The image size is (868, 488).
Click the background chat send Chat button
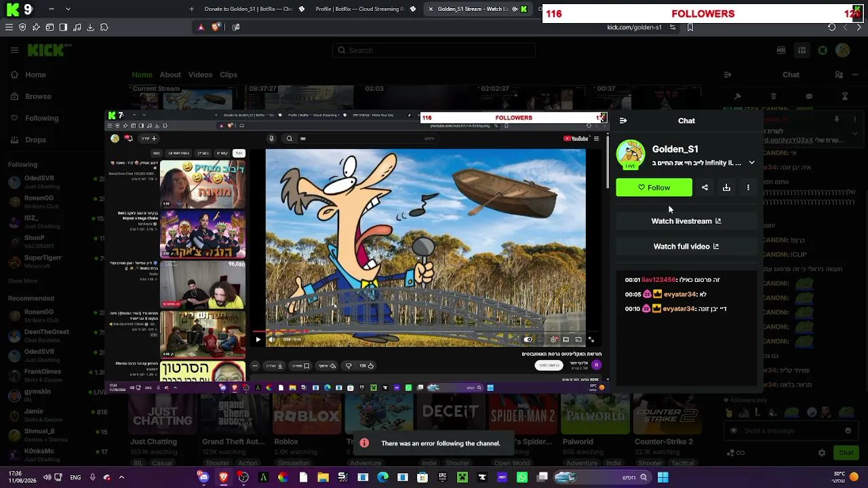846,453
